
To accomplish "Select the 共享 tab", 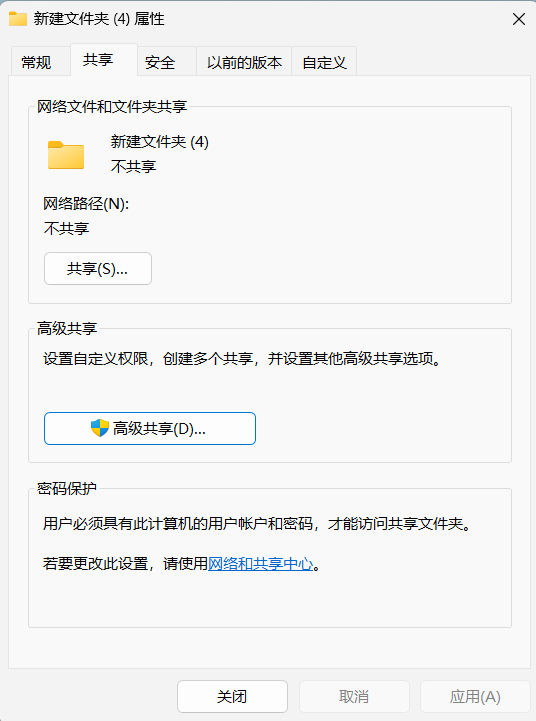I will pyautogui.click(x=98, y=60).
